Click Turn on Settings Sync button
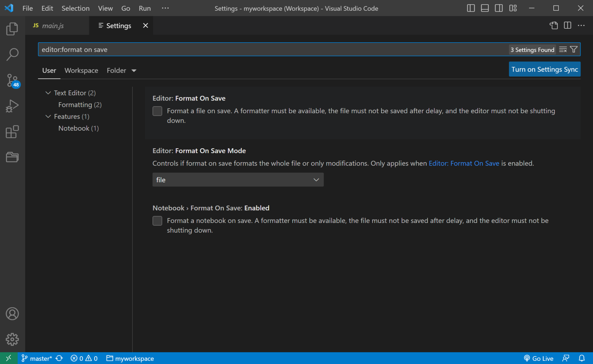The width and height of the screenshot is (593, 364). coord(544,69)
